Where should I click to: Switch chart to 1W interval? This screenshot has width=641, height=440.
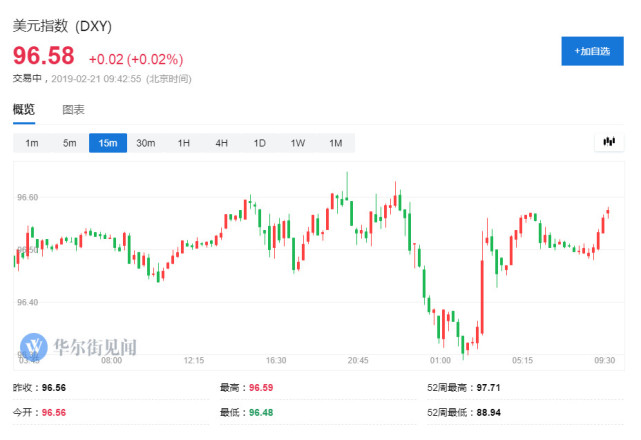tap(297, 143)
